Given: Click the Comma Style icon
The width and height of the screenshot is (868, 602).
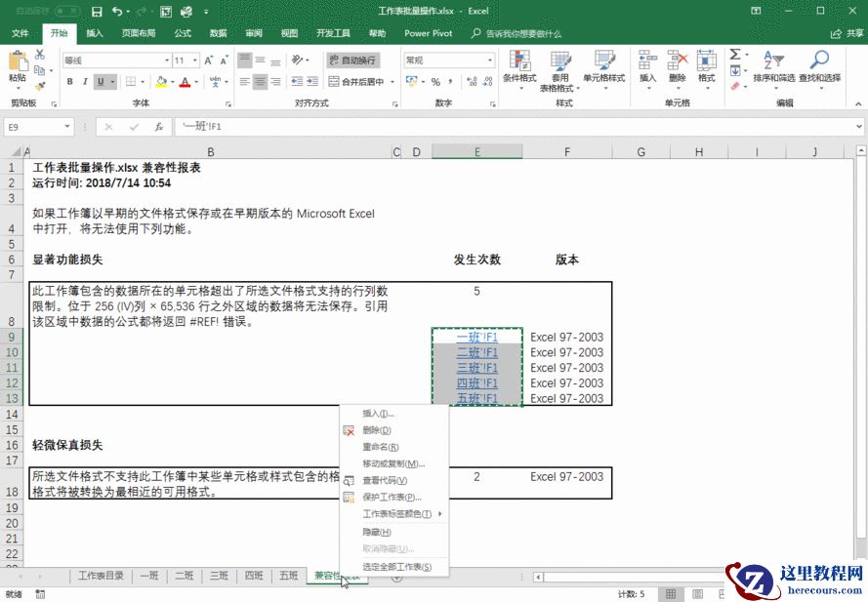Looking at the screenshot, I should click(x=451, y=82).
